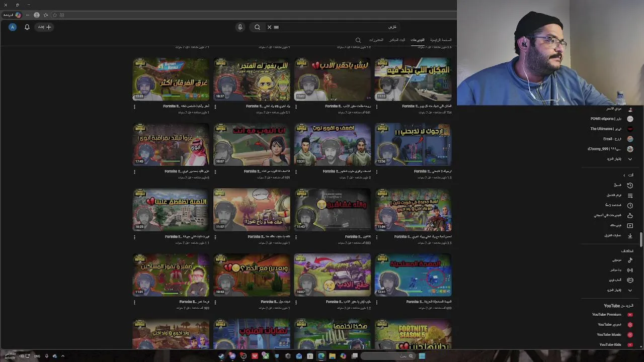Click the voice search microphone icon

point(240,27)
